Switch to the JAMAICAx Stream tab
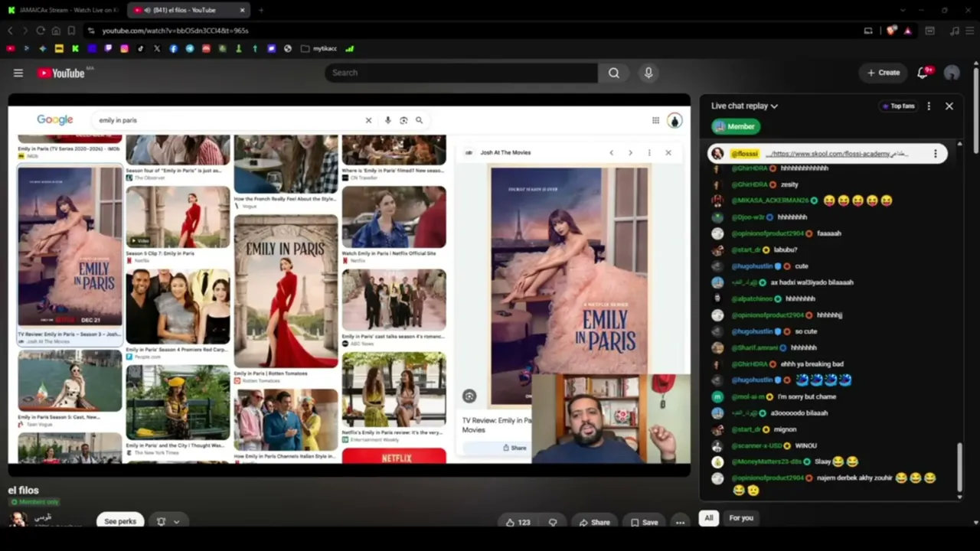The height and width of the screenshot is (551, 980). [63, 10]
